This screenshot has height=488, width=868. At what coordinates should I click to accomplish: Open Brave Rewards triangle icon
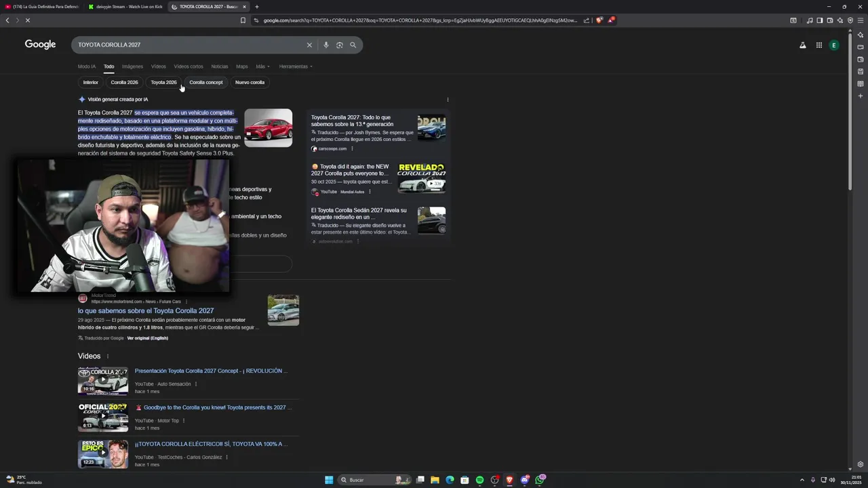(611, 20)
